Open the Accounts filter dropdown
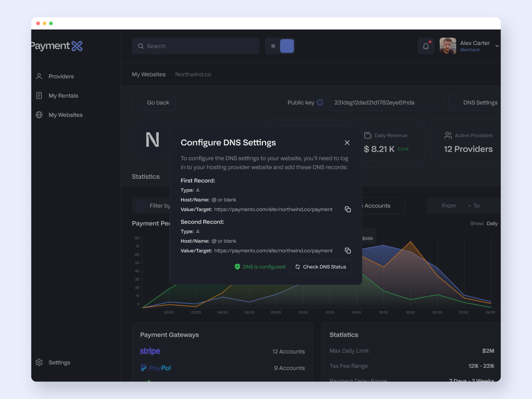 coord(383,206)
